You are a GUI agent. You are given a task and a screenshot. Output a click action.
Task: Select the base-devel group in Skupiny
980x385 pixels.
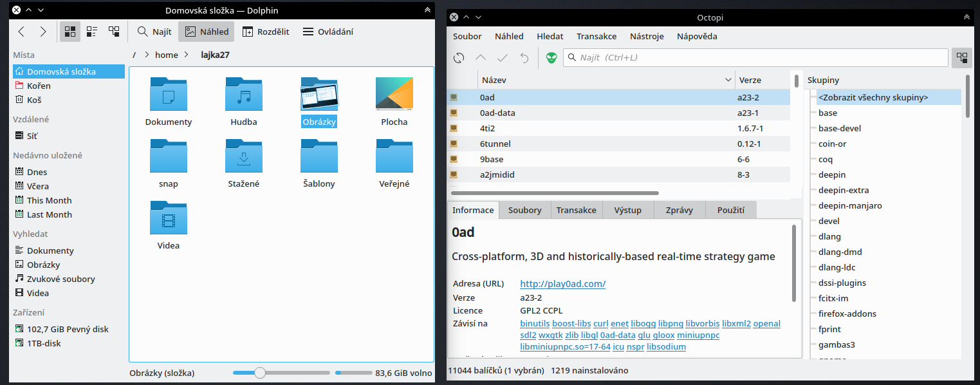[x=840, y=128]
